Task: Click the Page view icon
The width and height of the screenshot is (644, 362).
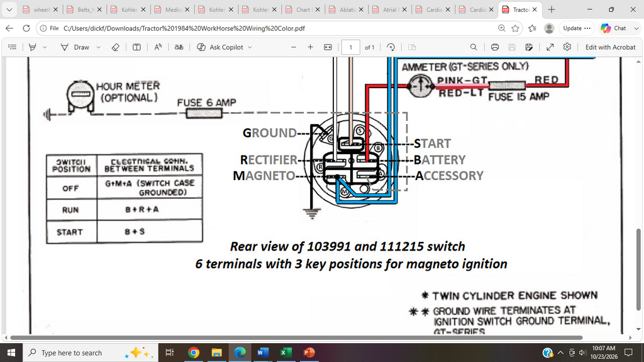Action: 412,47
